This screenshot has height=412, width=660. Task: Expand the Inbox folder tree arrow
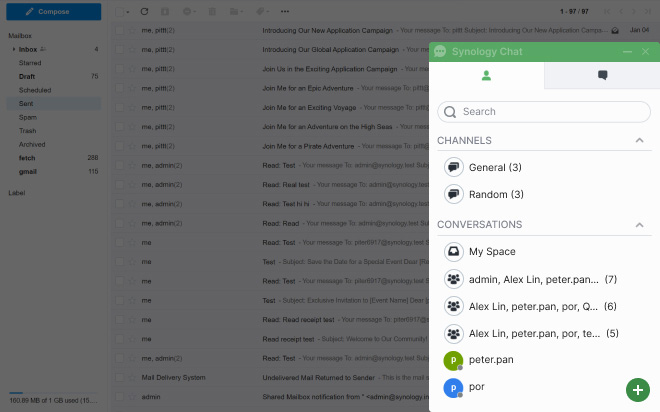[13, 49]
